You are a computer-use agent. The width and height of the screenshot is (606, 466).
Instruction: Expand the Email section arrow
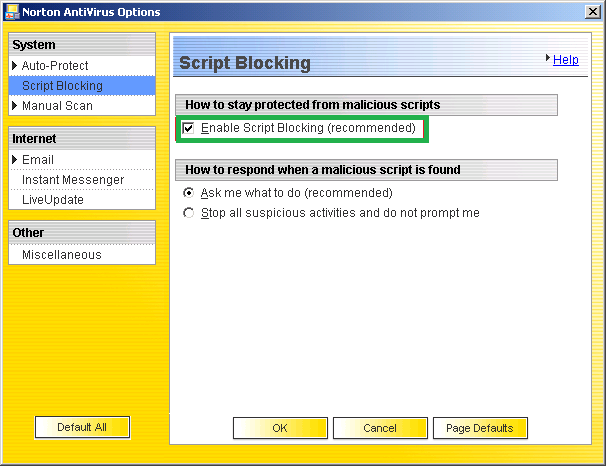tap(14, 159)
